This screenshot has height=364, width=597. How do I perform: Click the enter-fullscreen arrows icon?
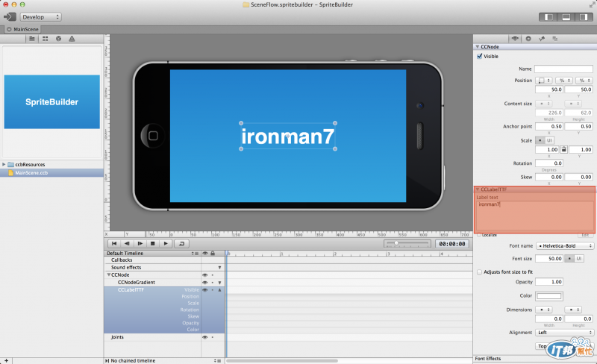pos(591,4)
